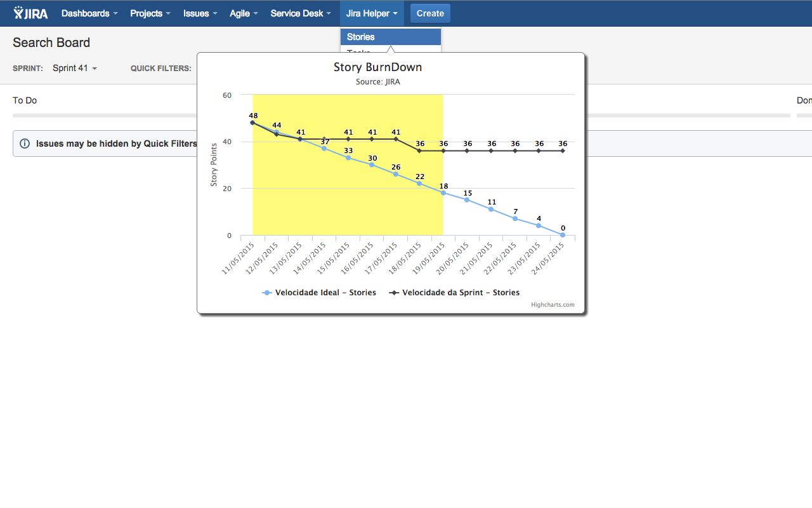The image size is (812, 508).
Task: Click the Story BurnDown chart title
Action: [x=378, y=67]
